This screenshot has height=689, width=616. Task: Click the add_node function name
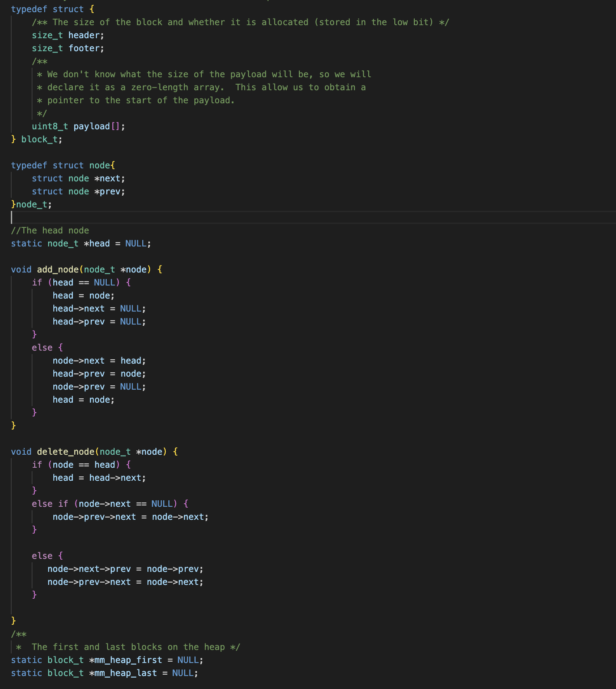(x=58, y=269)
